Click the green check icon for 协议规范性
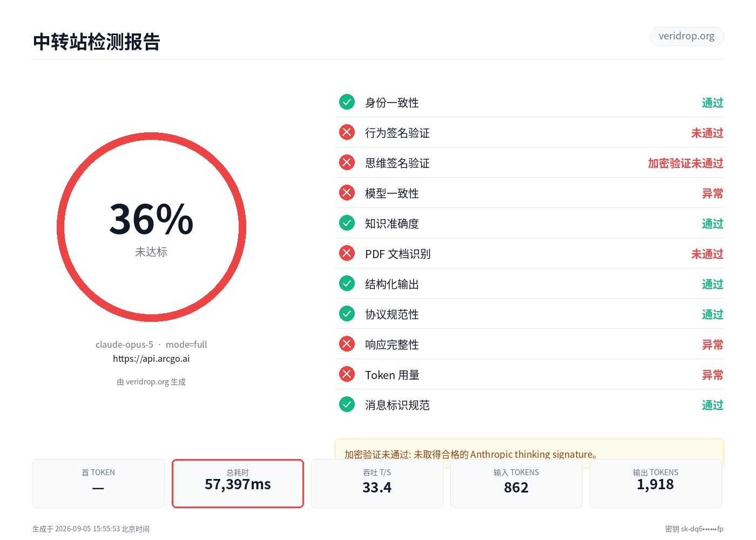Image resolution: width=756 pixels, height=540 pixels. (x=347, y=314)
